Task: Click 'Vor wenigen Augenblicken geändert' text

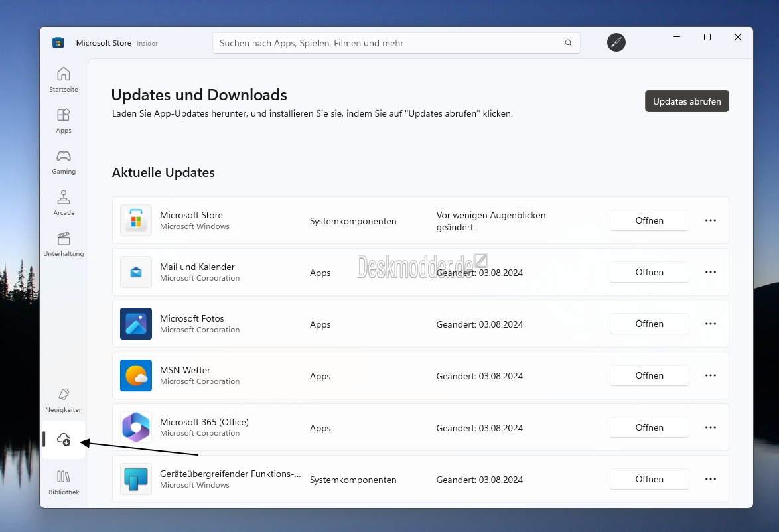Action: coord(491,221)
